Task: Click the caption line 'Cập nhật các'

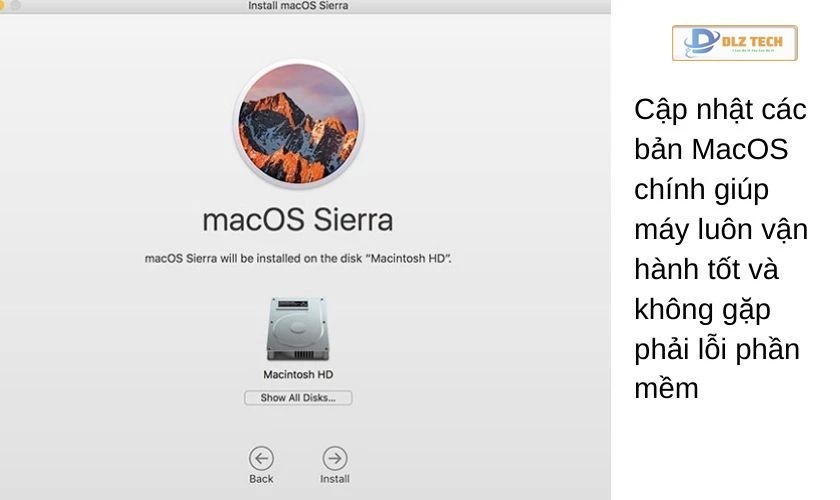Action: 720,110
